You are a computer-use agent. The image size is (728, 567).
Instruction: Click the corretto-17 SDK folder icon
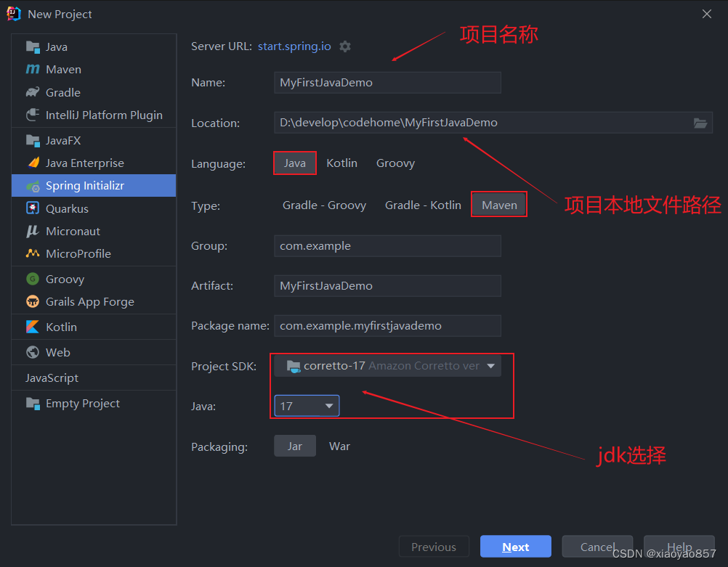coord(294,366)
